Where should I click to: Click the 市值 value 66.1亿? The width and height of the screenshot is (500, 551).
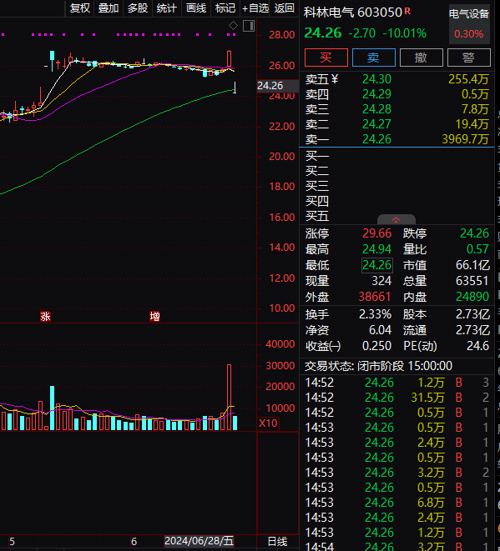[473, 265]
